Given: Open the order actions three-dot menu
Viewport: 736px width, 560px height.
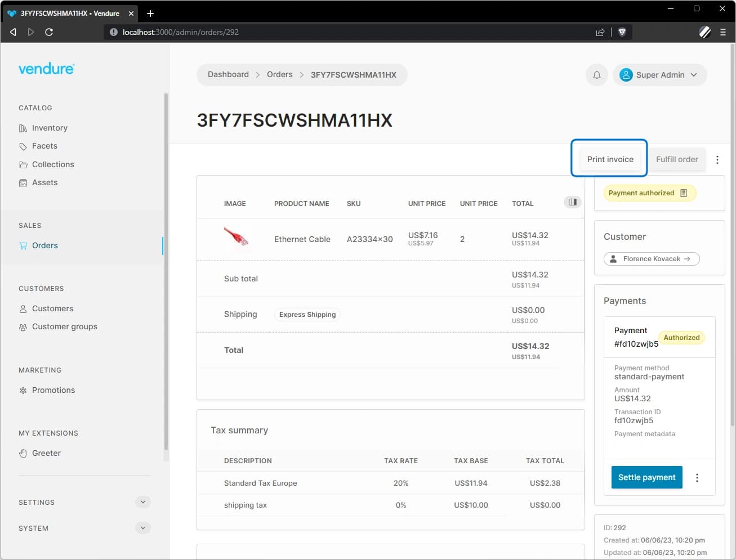Looking at the screenshot, I should tap(717, 159).
